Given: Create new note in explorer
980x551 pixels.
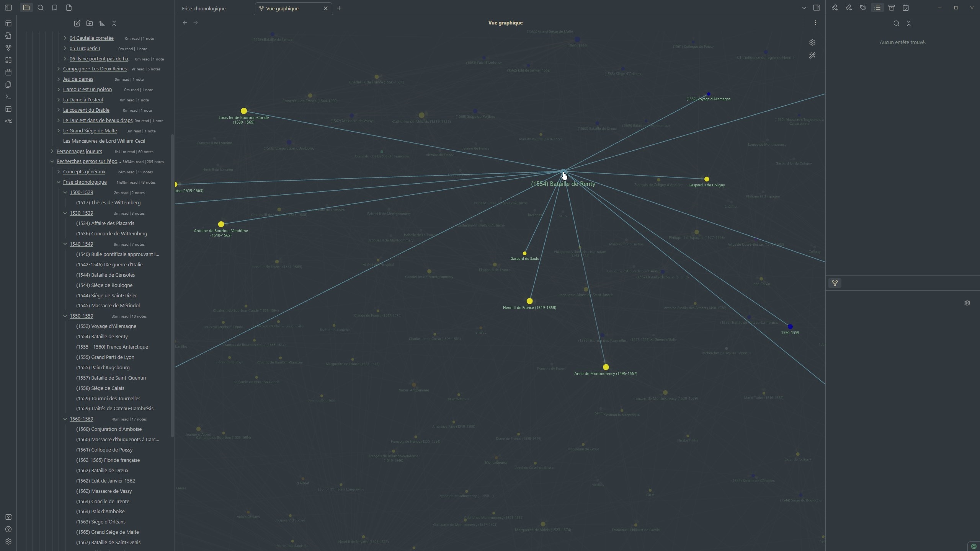Looking at the screenshot, I should (x=77, y=23).
